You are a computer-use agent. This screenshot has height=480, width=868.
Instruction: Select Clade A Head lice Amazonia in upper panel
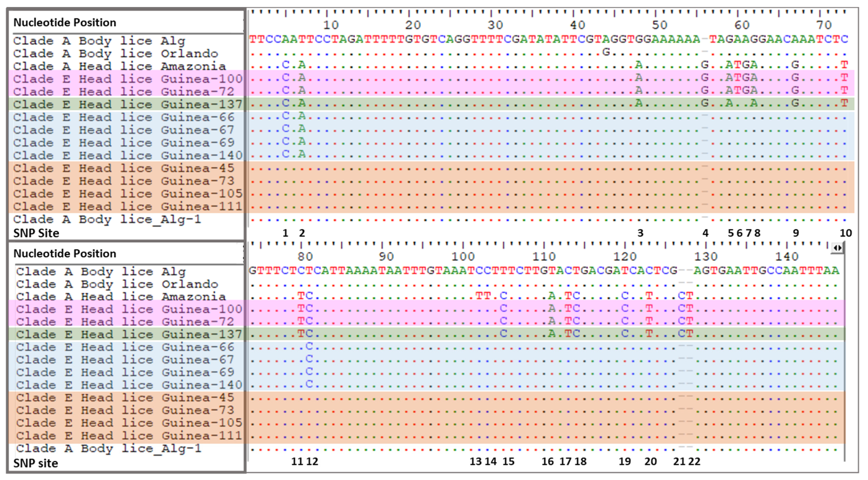pos(119,66)
